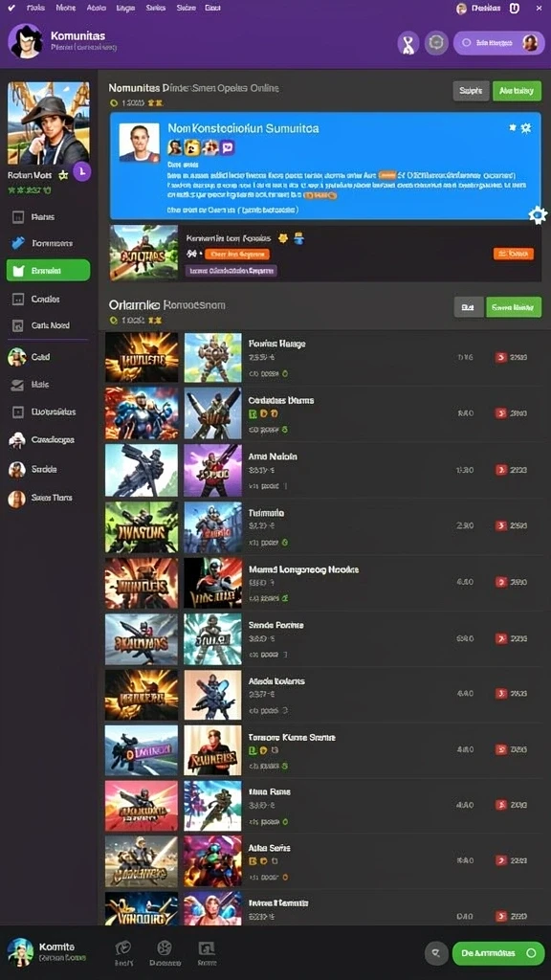Select the Cated avatar in the sidebar

pos(17,357)
